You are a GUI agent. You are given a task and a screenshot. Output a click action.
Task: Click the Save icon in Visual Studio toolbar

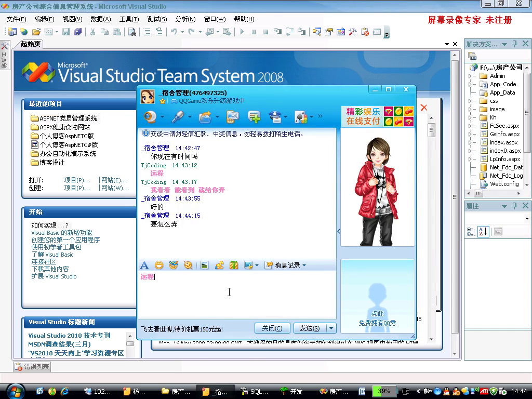pyautogui.click(x=66, y=32)
